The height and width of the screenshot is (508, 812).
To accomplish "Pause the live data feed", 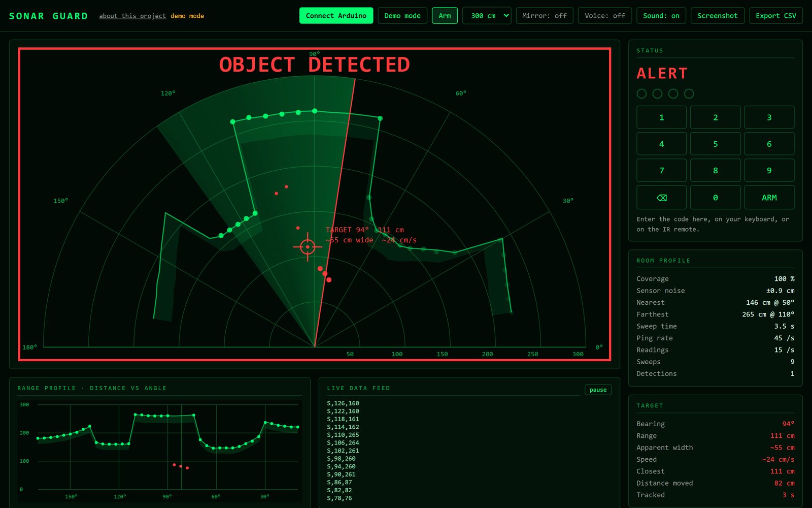I will [598, 390].
